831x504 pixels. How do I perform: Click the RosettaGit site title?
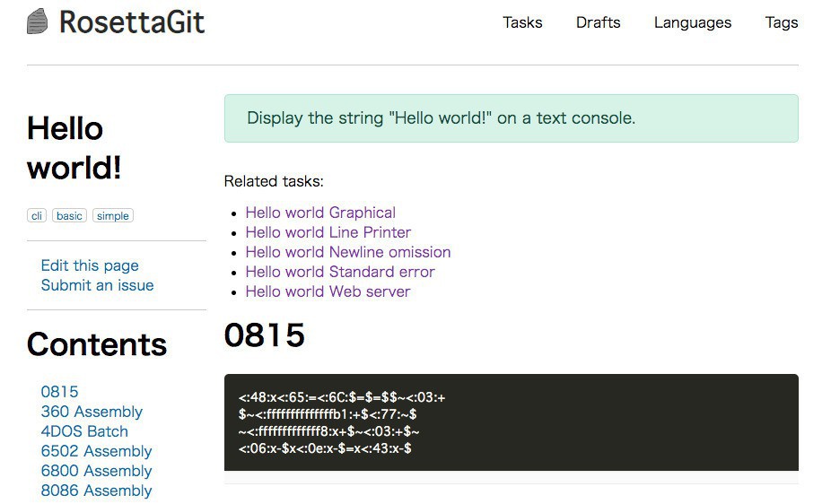132,22
